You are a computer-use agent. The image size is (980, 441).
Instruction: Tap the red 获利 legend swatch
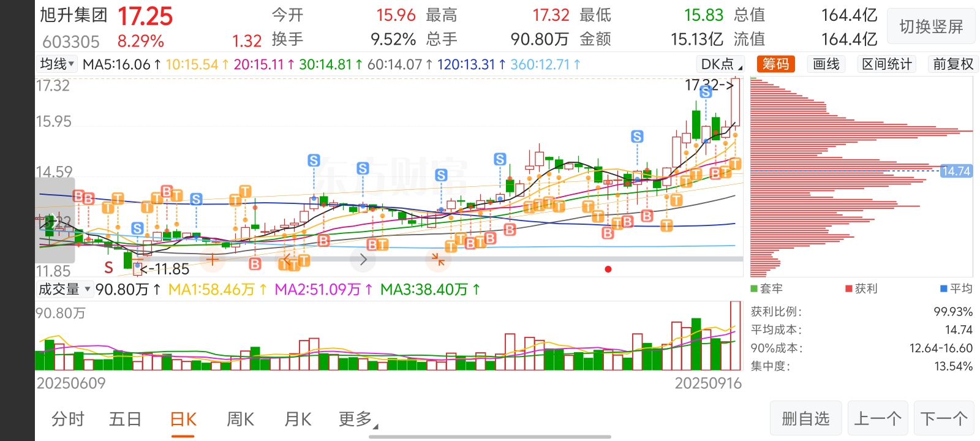coord(849,288)
